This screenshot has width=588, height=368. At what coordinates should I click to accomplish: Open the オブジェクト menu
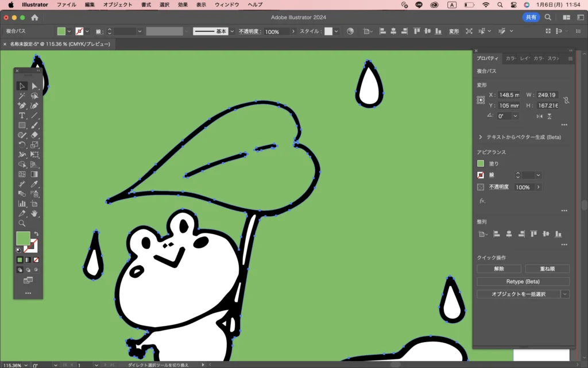click(x=117, y=5)
